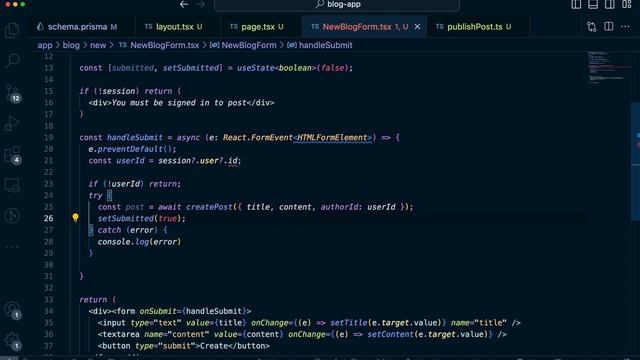The width and height of the screenshot is (640, 360).
Task: Click underlined 'id' on line 21
Action: point(233,161)
